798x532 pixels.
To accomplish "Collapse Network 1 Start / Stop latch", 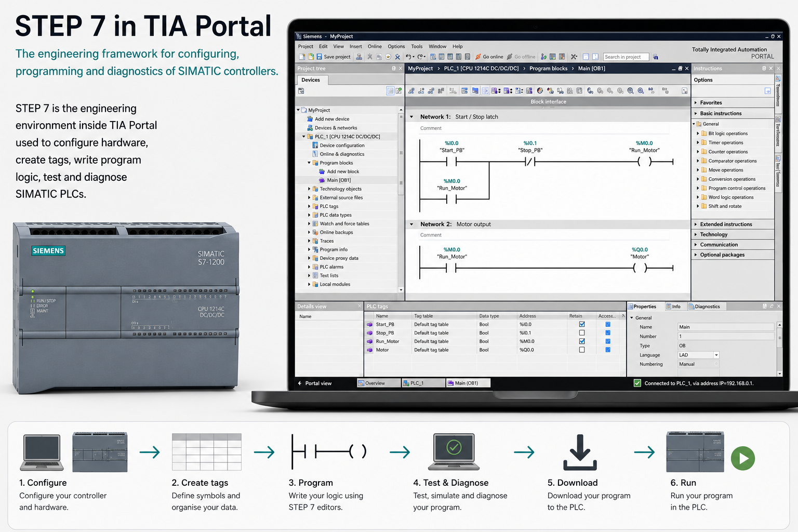I will click(411, 117).
